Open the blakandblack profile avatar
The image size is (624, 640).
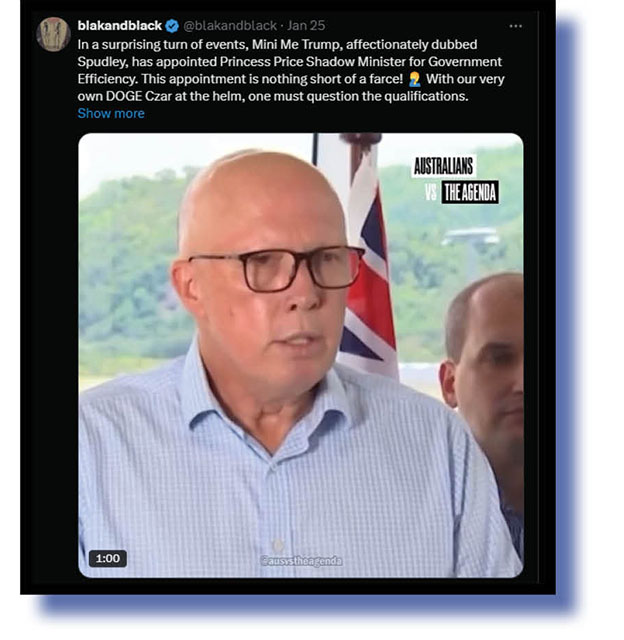(53, 34)
